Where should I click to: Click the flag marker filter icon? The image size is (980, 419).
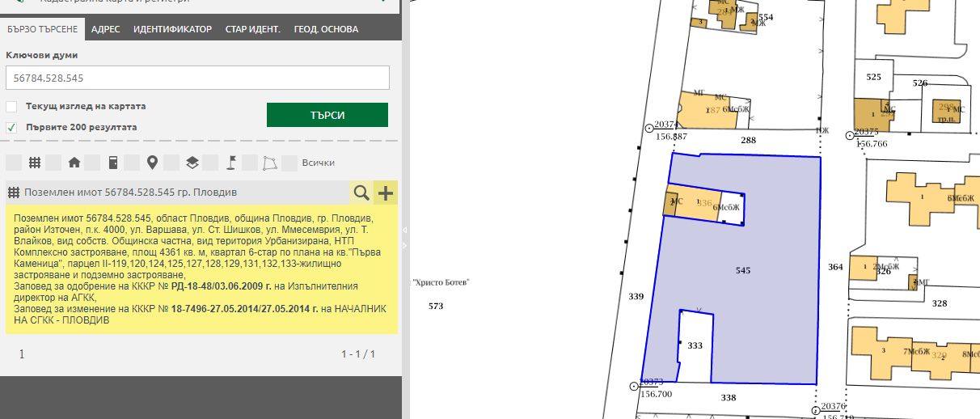(231, 163)
